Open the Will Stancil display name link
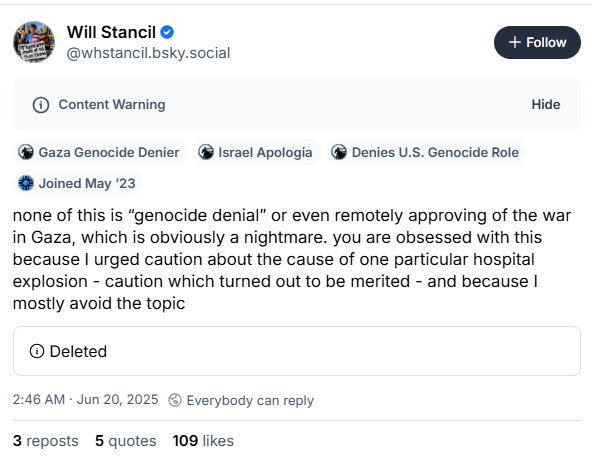Image resolution: width=592 pixels, height=458 pixels. [x=111, y=32]
